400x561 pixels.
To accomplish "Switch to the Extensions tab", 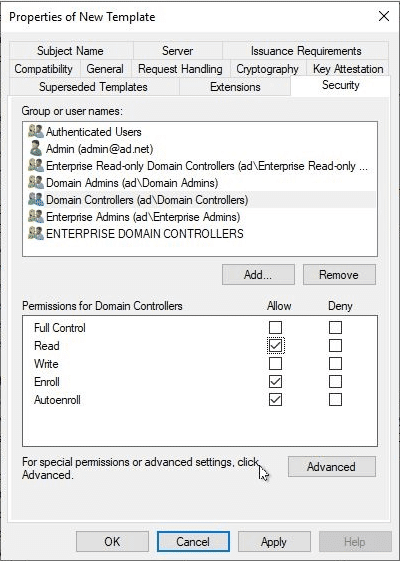I will tap(235, 87).
